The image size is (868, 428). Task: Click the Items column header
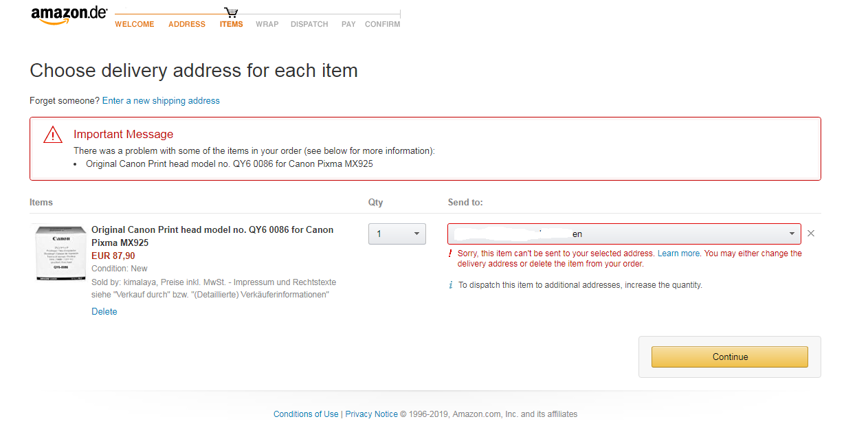tap(41, 203)
